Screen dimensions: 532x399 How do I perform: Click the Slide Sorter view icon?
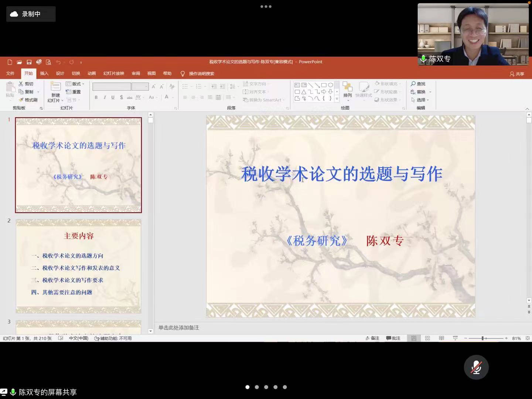pyautogui.click(x=427, y=338)
